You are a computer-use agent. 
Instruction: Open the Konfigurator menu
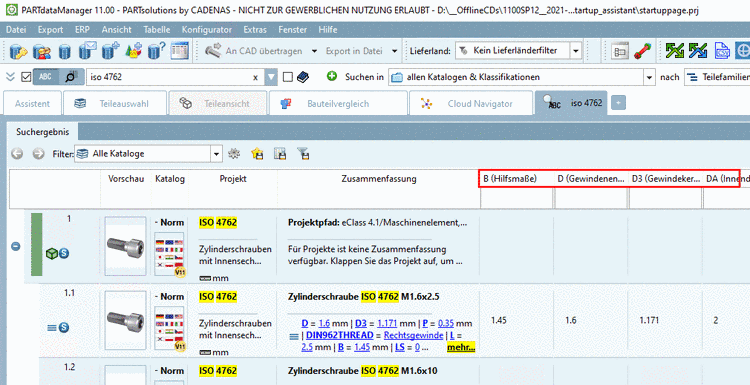point(207,30)
